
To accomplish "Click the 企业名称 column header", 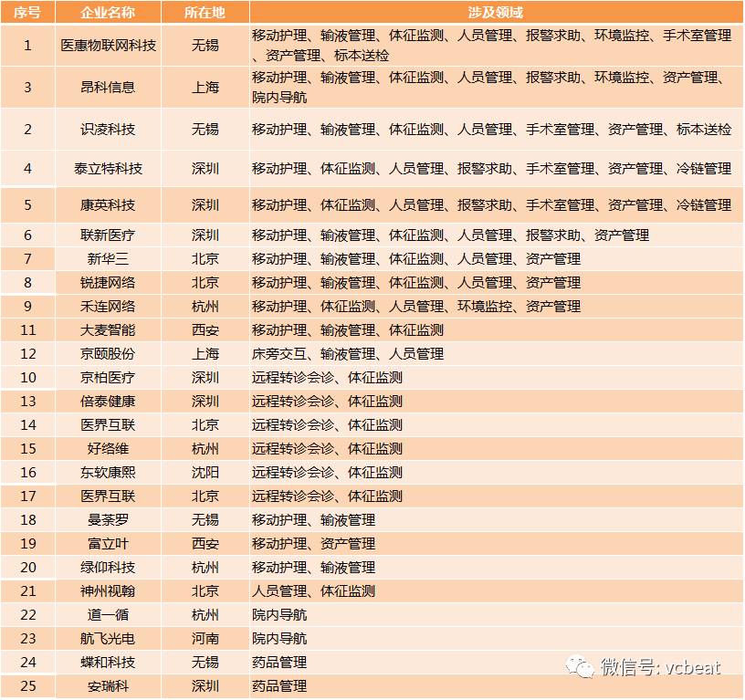I will pyautogui.click(x=108, y=12).
